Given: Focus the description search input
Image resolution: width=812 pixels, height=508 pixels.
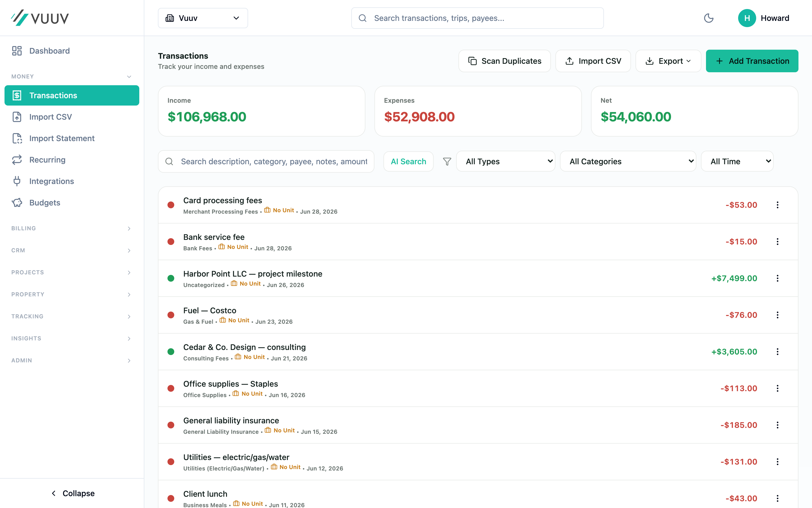Looking at the screenshot, I should 266,162.
